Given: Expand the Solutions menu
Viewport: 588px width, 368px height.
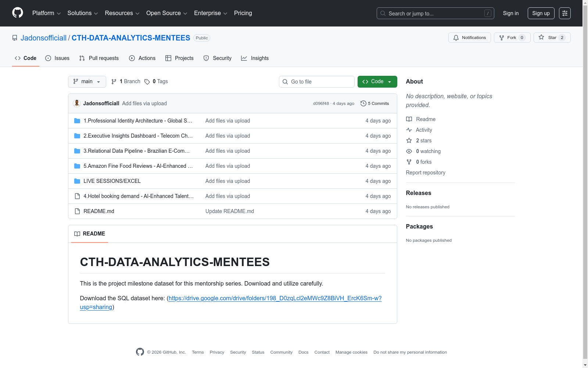Looking at the screenshot, I should coord(83,13).
